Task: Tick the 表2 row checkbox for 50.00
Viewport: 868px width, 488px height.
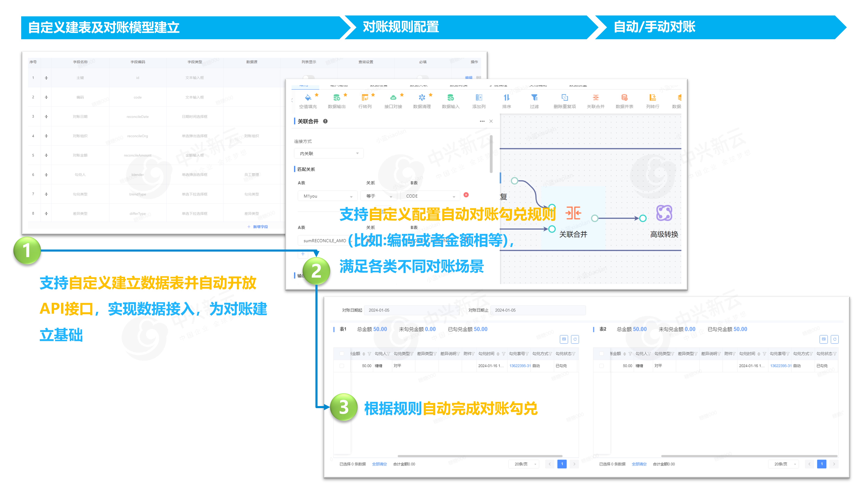Action: (x=602, y=366)
